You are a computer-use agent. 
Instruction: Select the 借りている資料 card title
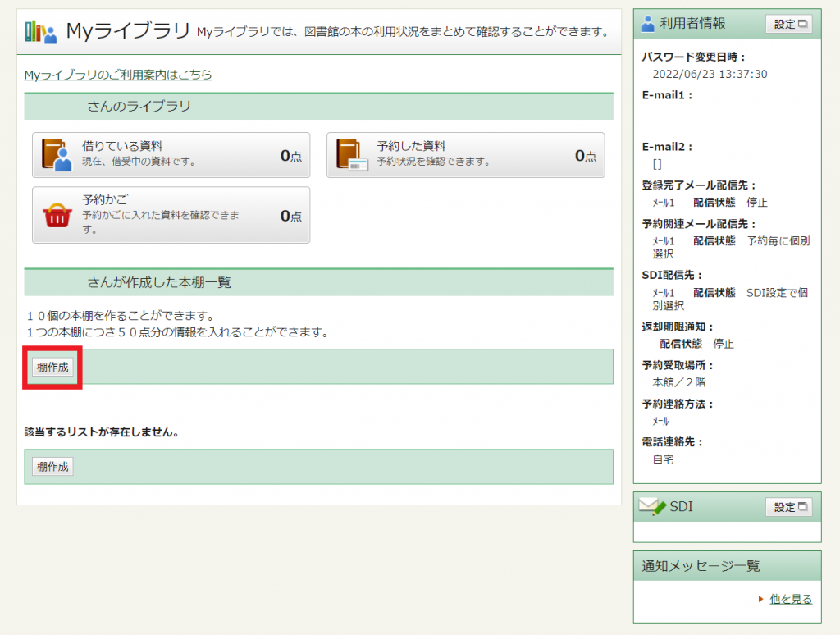pos(122,146)
